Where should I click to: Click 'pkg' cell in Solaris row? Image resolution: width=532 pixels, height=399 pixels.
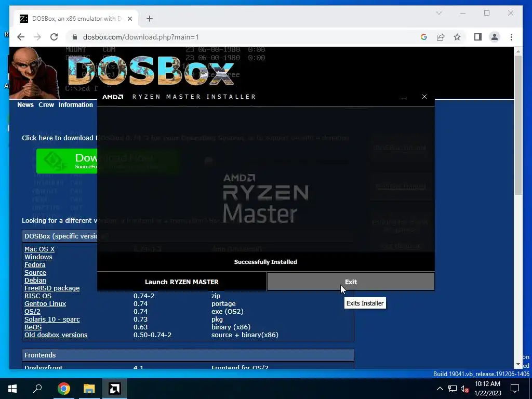217,320
